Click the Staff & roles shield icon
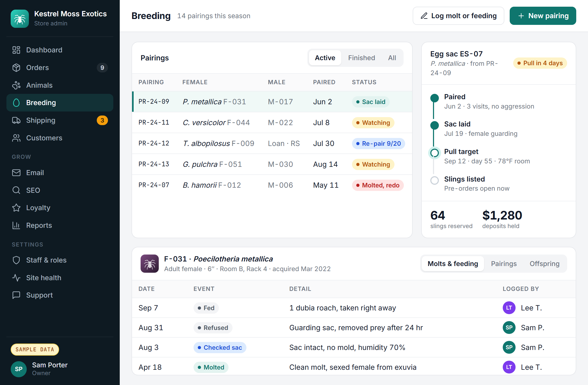588x385 pixels. tap(16, 260)
